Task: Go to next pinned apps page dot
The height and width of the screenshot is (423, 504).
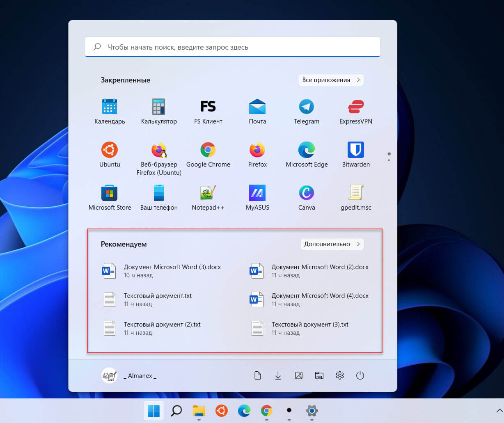Action: pos(389,160)
